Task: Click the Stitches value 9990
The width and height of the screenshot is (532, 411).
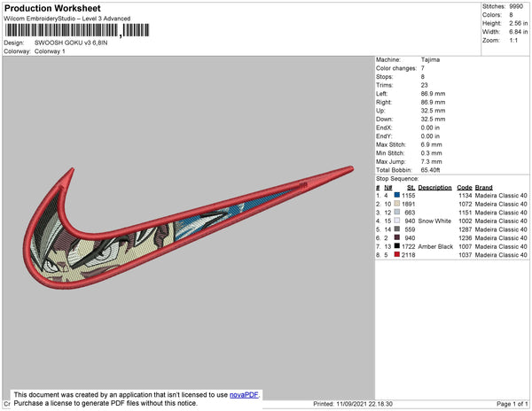Action: (516, 6)
